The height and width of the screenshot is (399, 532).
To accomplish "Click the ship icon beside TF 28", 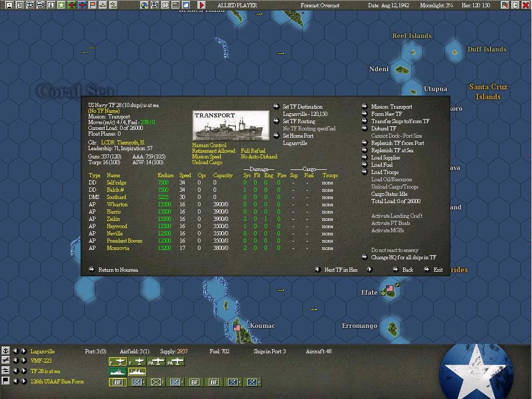I will 5,370.
